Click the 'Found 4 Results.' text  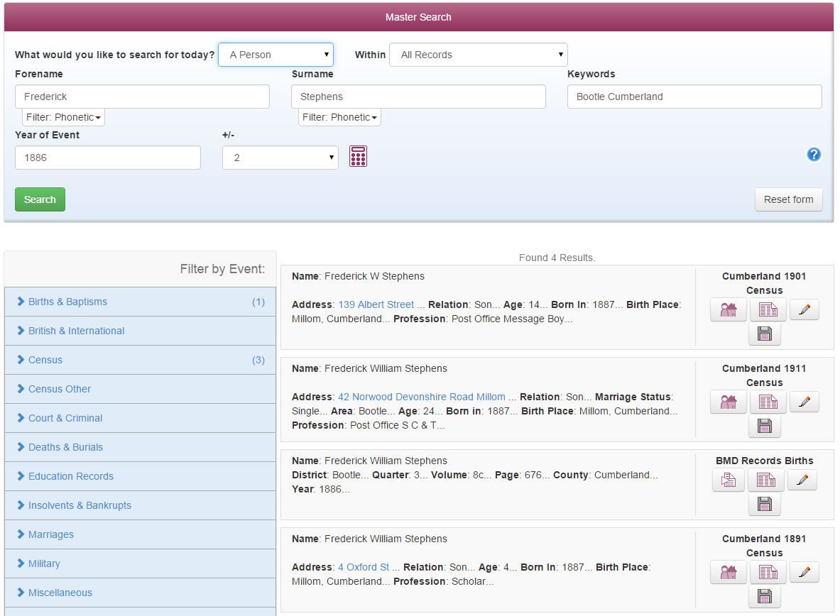pyautogui.click(x=557, y=258)
